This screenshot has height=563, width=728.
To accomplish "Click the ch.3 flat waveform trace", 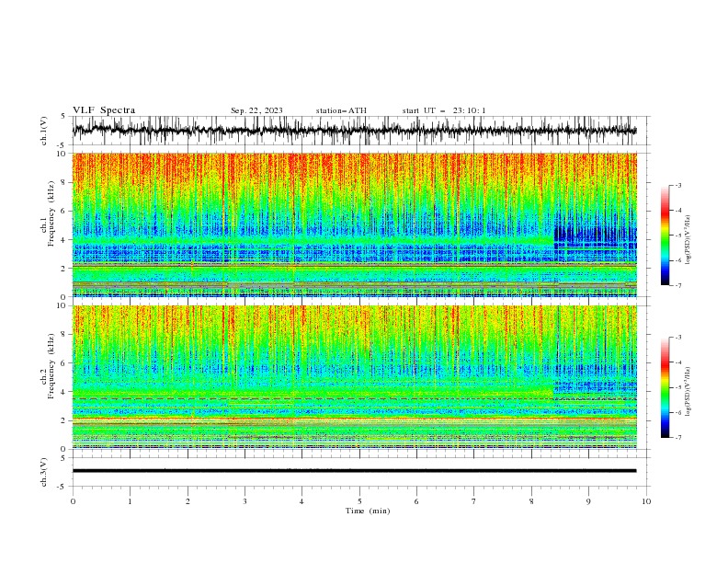I will click(x=354, y=471).
